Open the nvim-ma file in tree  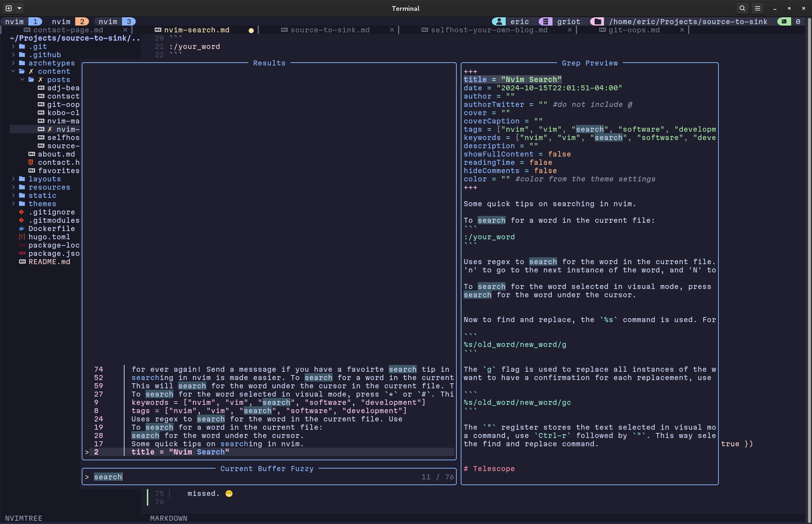63,121
